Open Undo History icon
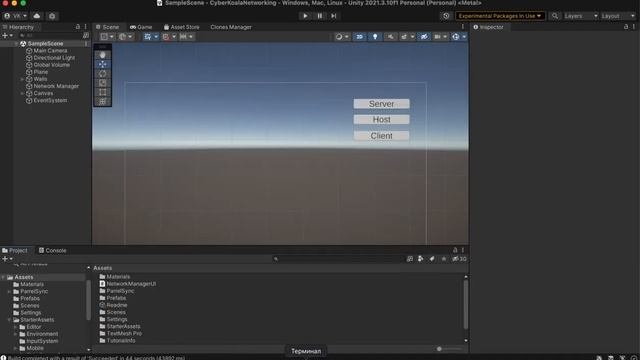This screenshot has height=360, width=640. pyautogui.click(x=446, y=16)
